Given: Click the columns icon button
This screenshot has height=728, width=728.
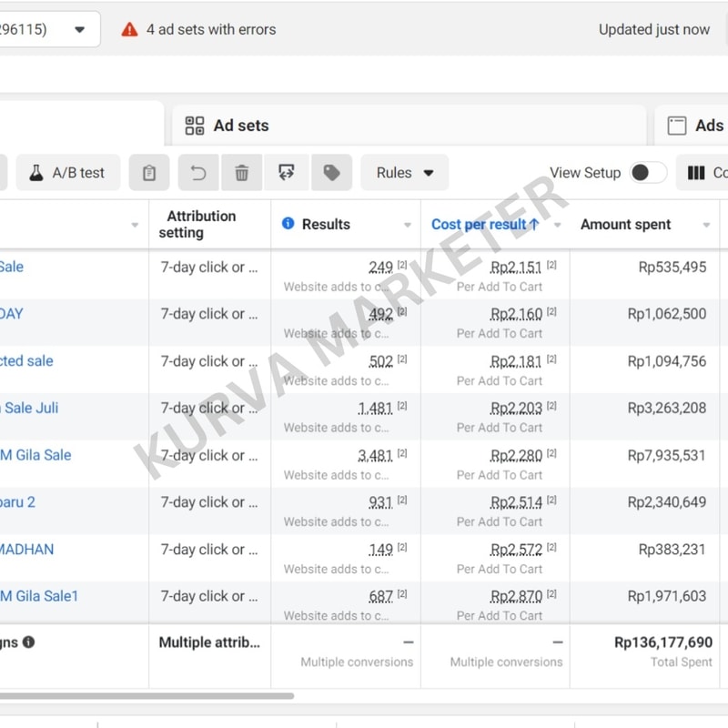Looking at the screenshot, I should (696, 173).
